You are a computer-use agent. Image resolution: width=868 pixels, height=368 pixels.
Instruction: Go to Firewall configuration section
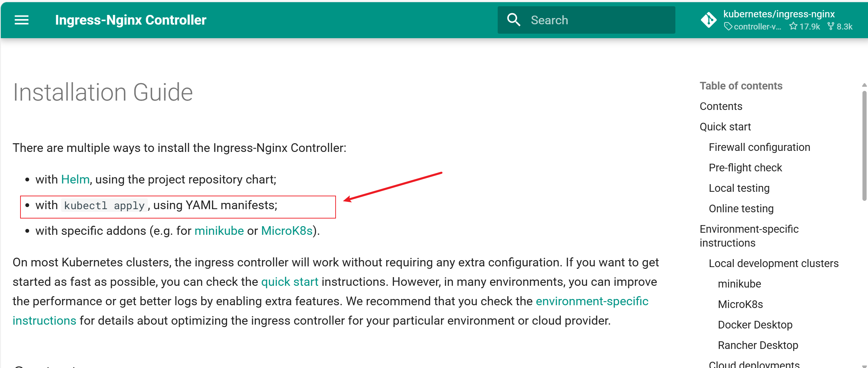759,147
